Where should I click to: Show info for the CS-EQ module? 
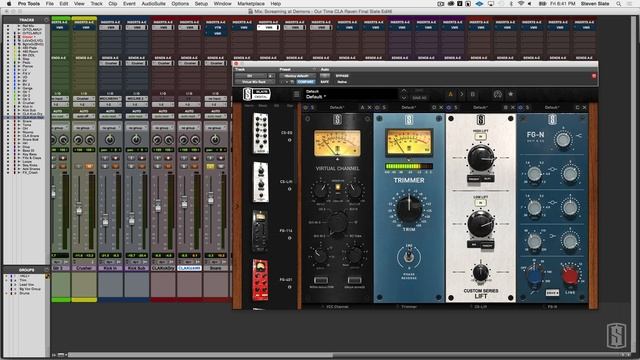click(x=289, y=140)
